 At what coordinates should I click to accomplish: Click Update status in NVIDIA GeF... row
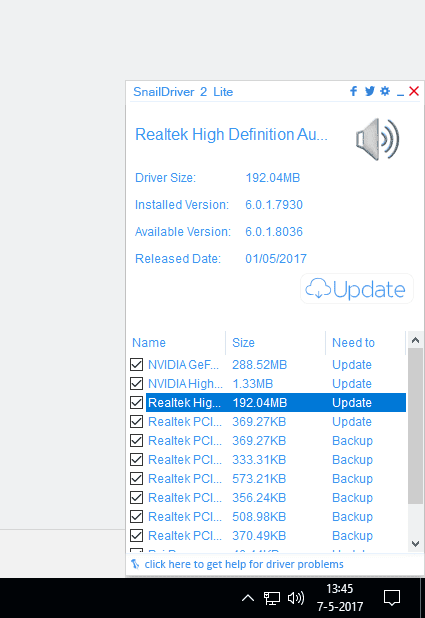pos(352,365)
